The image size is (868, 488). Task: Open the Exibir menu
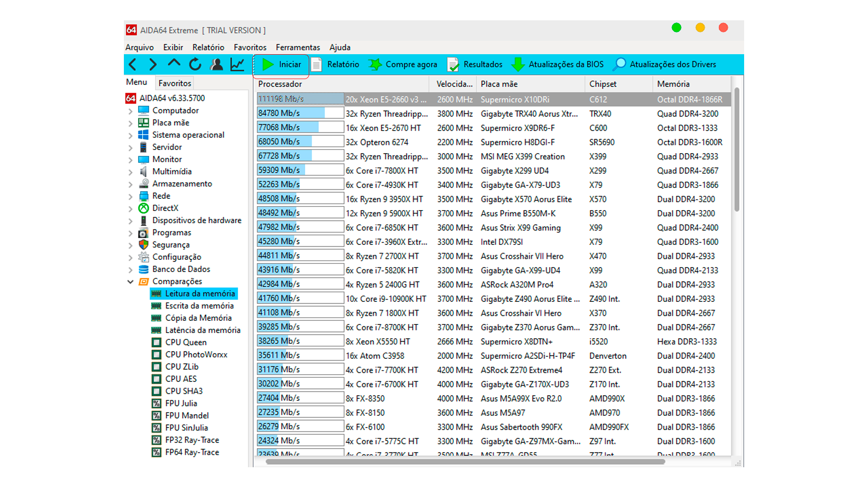173,47
